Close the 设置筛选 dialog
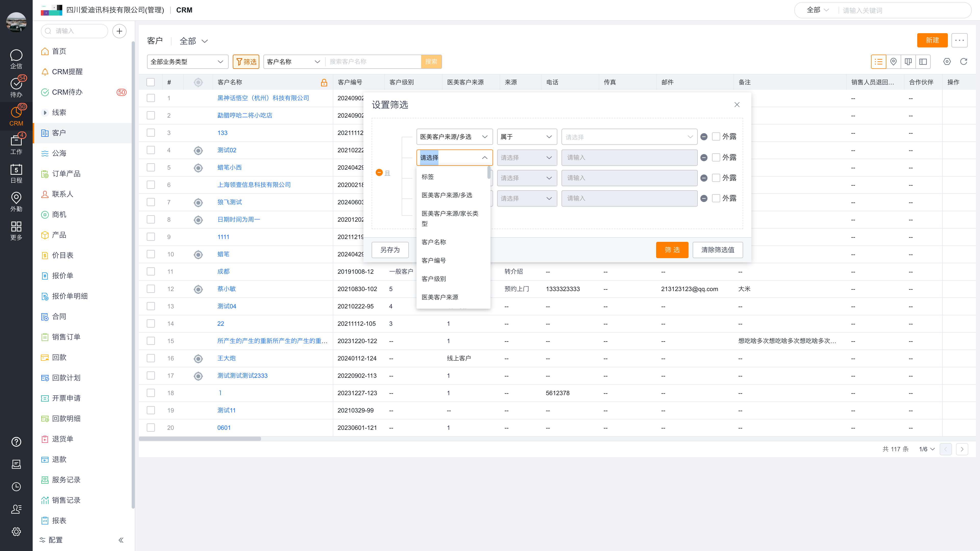Viewport: 980px width, 551px height. coord(737,105)
